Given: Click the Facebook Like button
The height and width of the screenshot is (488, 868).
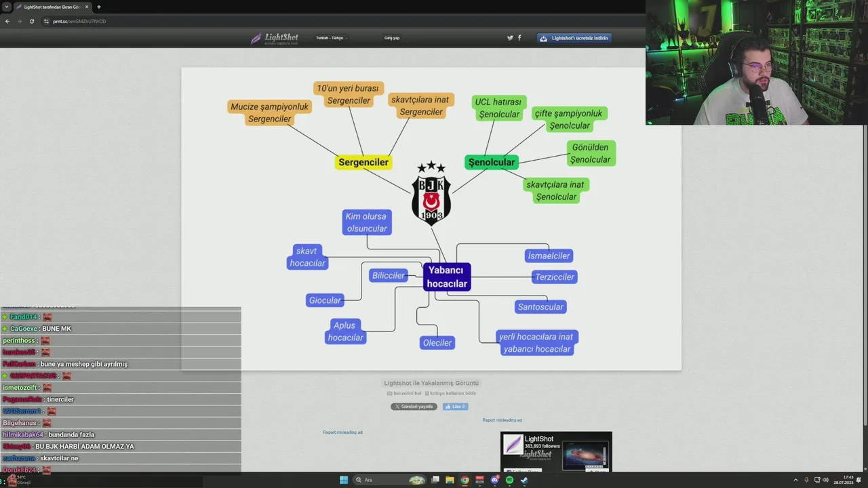Looking at the screenshot, I should tap(456, 407).
